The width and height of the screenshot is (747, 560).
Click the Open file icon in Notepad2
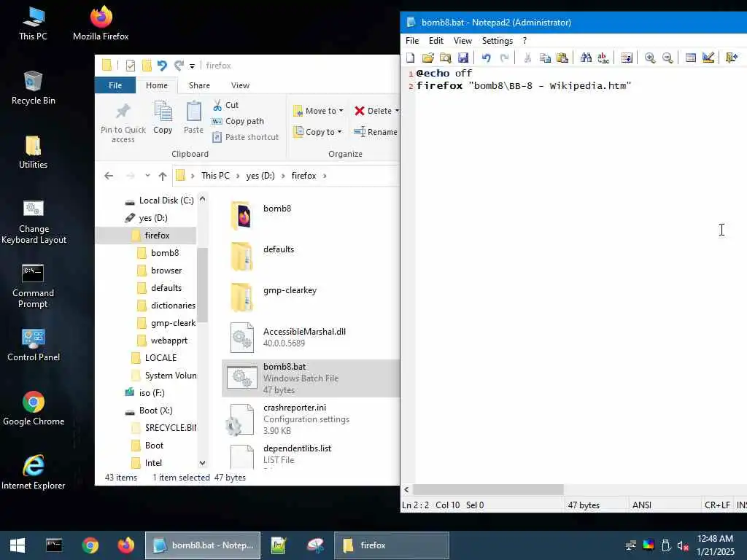(x=427, y=58)
